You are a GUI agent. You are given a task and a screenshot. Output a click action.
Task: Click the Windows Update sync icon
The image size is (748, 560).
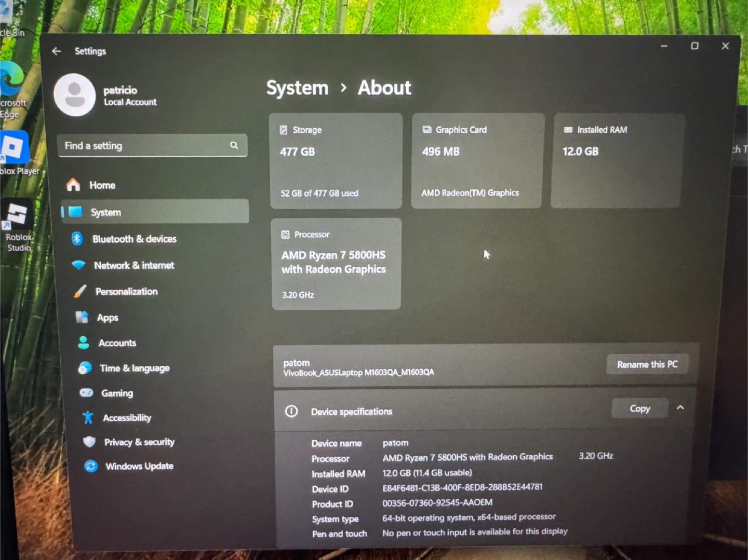pyautogui.click(x=91, y=466)
